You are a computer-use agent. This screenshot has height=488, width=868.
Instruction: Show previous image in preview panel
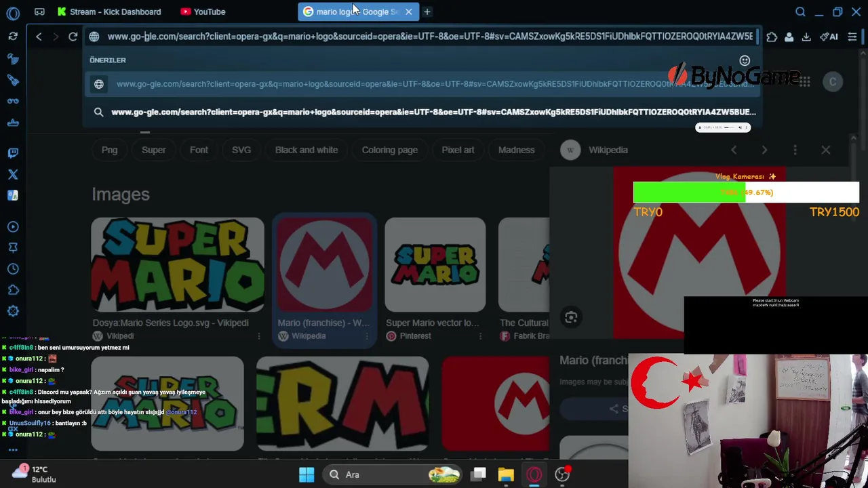734,150
